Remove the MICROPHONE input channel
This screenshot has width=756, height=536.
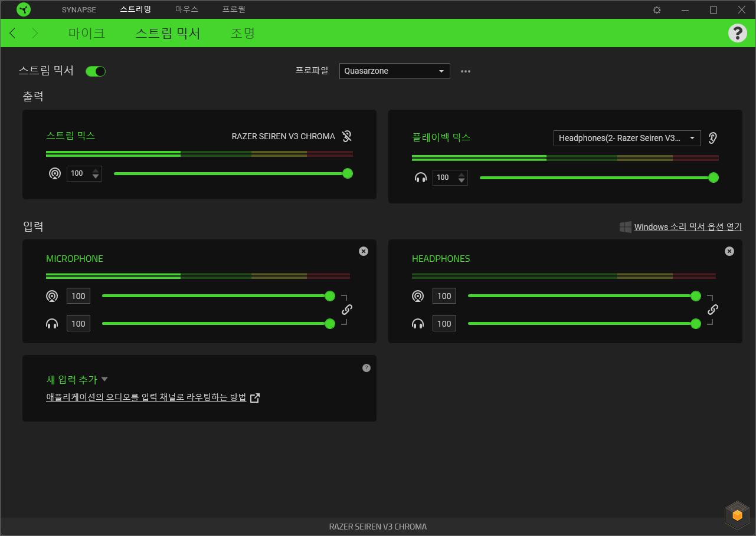pos(364,251)
